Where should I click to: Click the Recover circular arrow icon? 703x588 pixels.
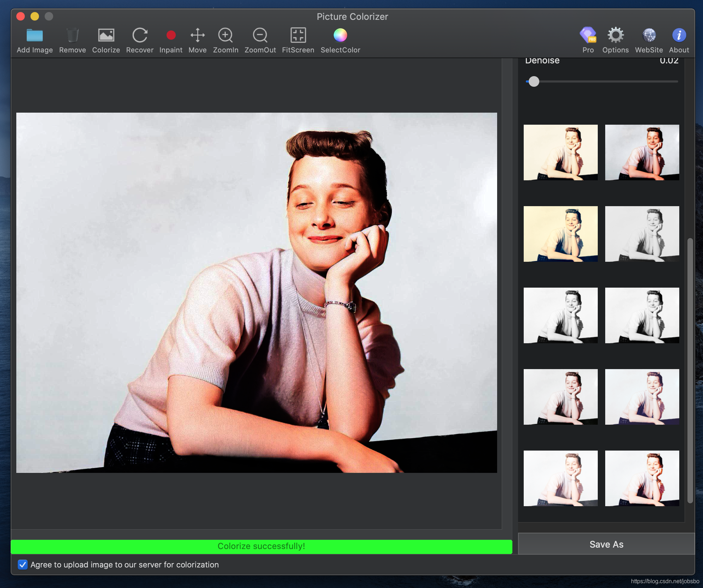tap(140, 35)
